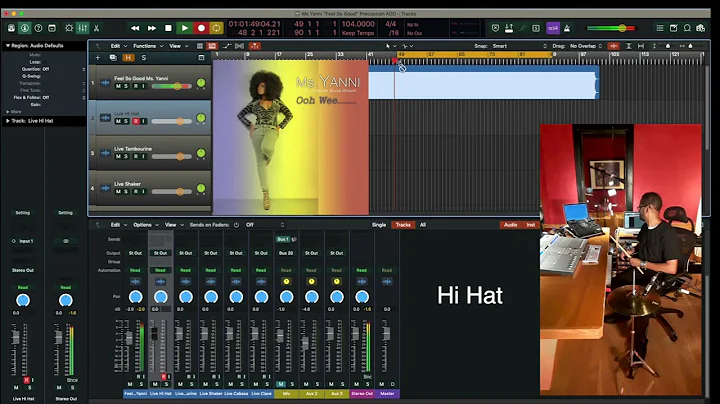Switch mixer to Single view
720x404 pixels.
379,225
